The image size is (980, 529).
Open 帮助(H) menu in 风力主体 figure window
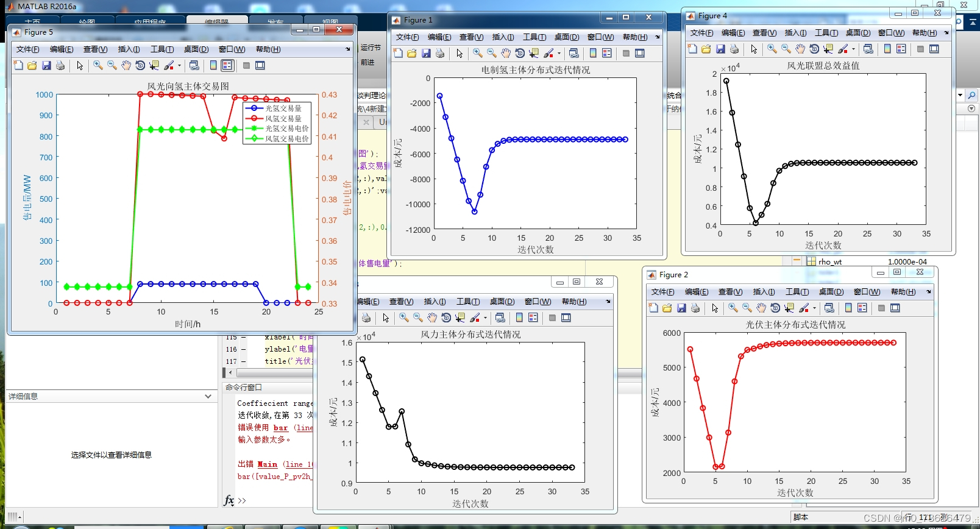click(574, 302)
